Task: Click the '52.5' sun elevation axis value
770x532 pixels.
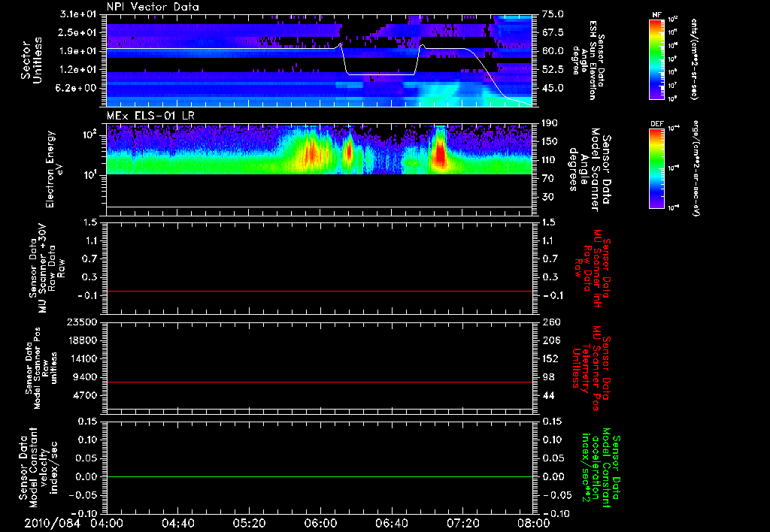Action: point(553,70)
